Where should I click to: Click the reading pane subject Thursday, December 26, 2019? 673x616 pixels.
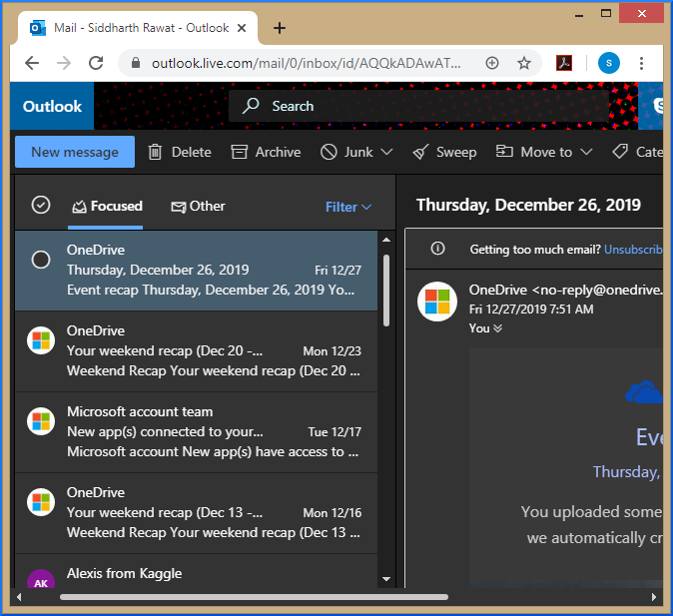click(528, 205)
